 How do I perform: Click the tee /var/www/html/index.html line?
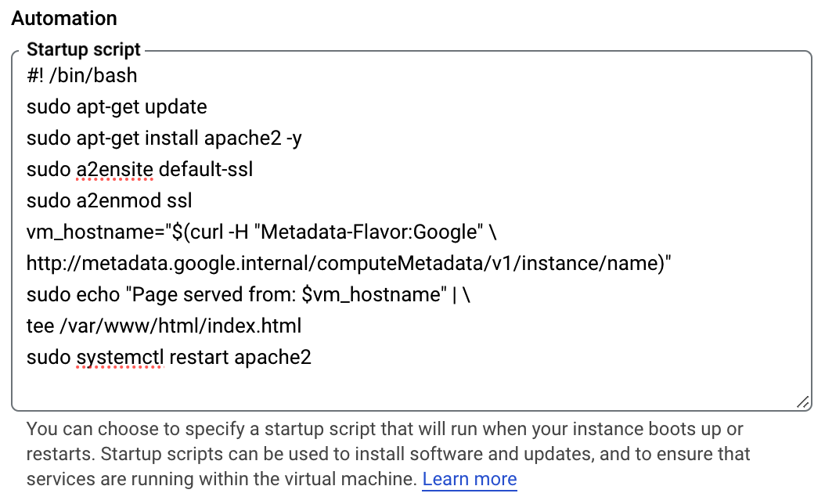pyautogui.click(x=164, y=326)
